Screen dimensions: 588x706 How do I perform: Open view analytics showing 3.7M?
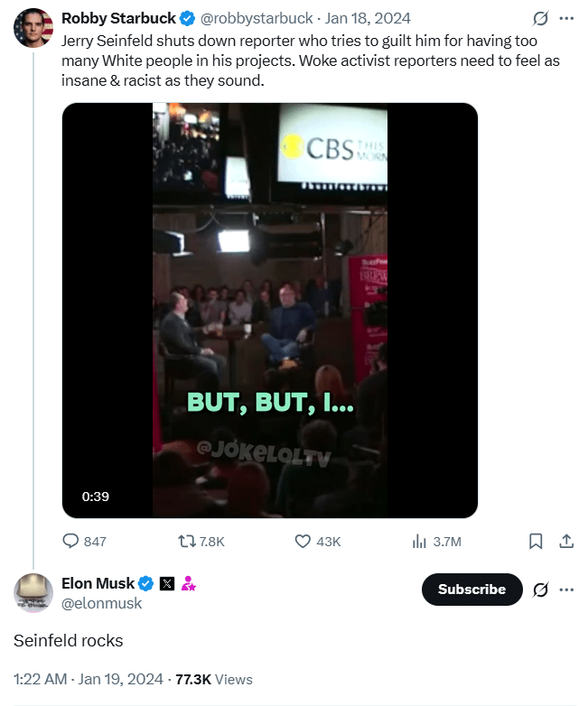pos(419,541)
